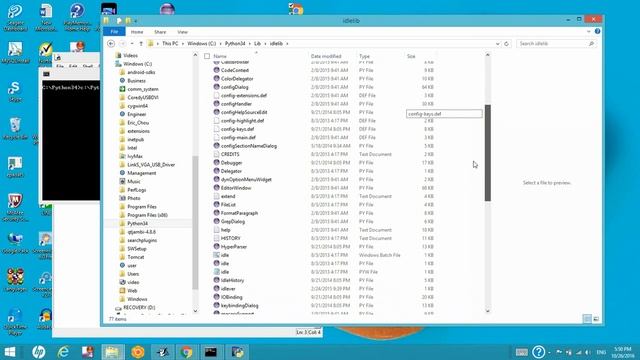The image size is (640, 360).
Task: Open Recycle Bin on desktop
Action: coord(15,129)
